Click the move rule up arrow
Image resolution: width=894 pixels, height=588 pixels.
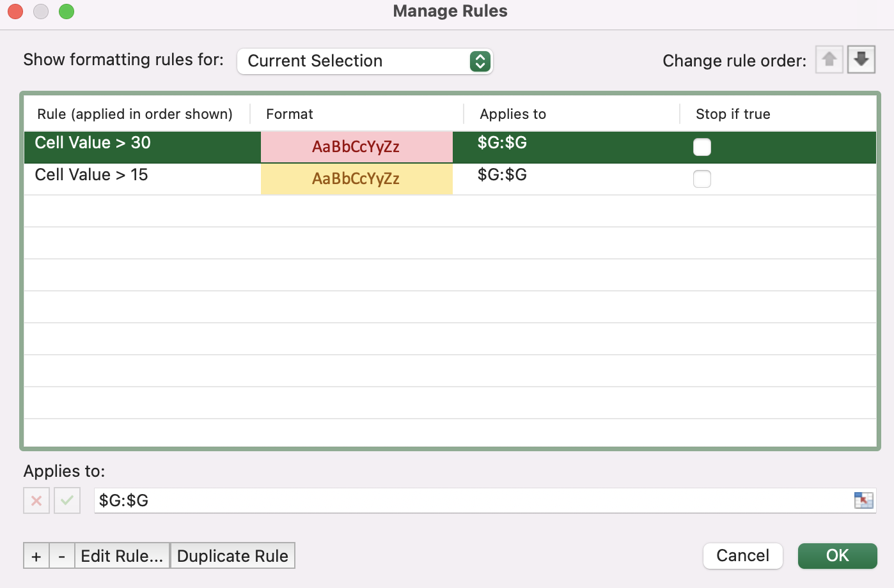pos(829,60)
